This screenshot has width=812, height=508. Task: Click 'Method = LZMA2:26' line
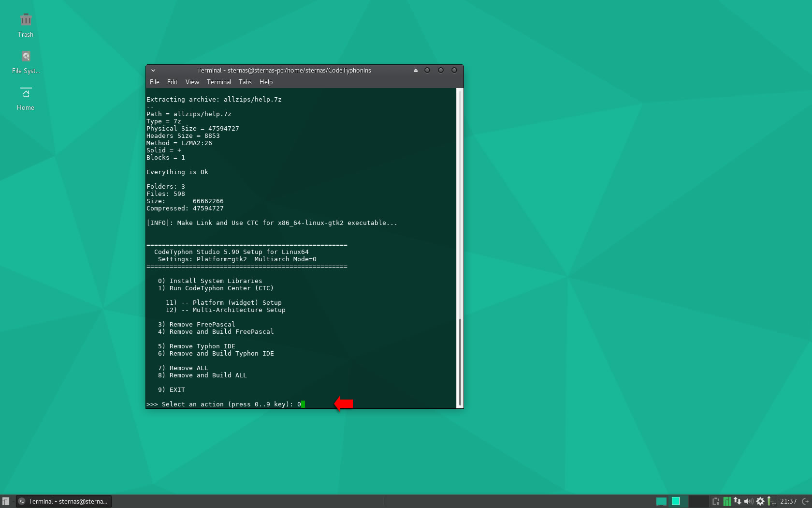coord(179,143)
